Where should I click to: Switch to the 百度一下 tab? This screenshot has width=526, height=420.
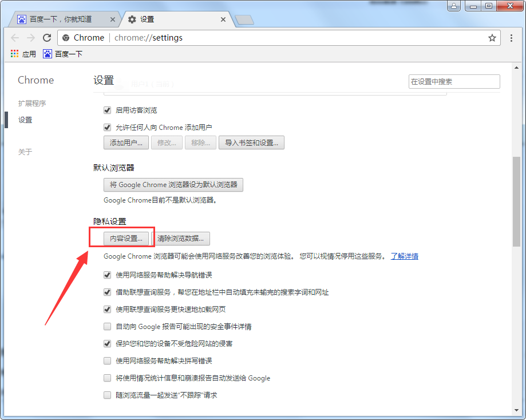pyautogui.click(x=63, y=19)
